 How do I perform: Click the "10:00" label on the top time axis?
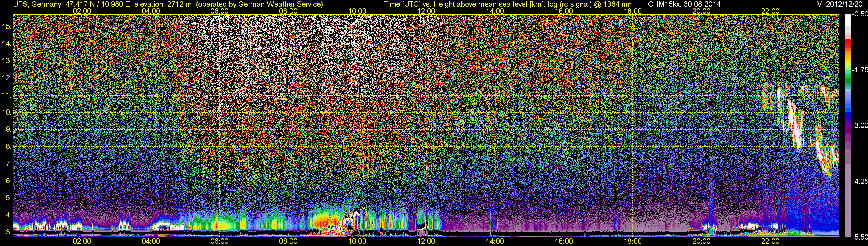[357, 11]
